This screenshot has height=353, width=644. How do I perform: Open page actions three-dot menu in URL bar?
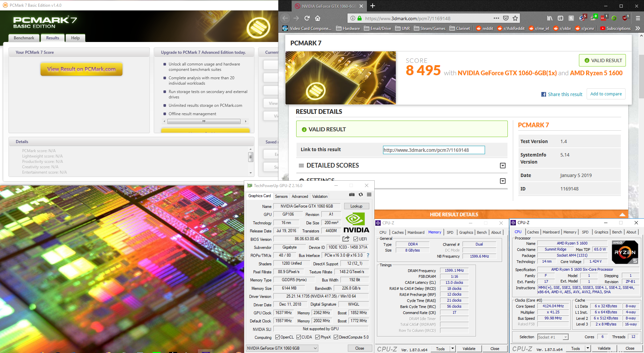496,18
